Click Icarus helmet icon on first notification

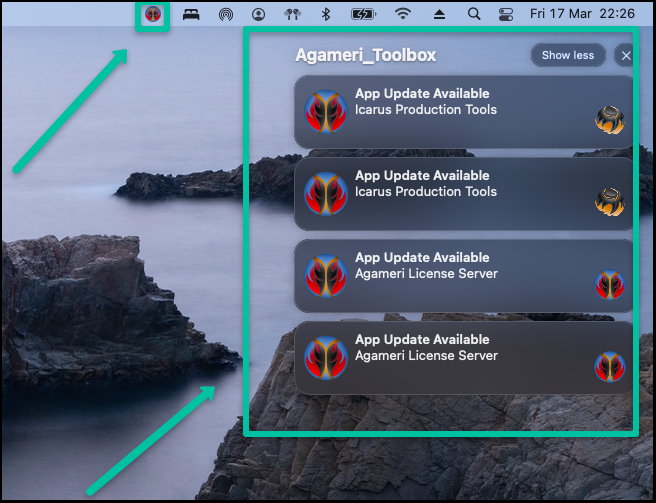click(x=610, y=120)
